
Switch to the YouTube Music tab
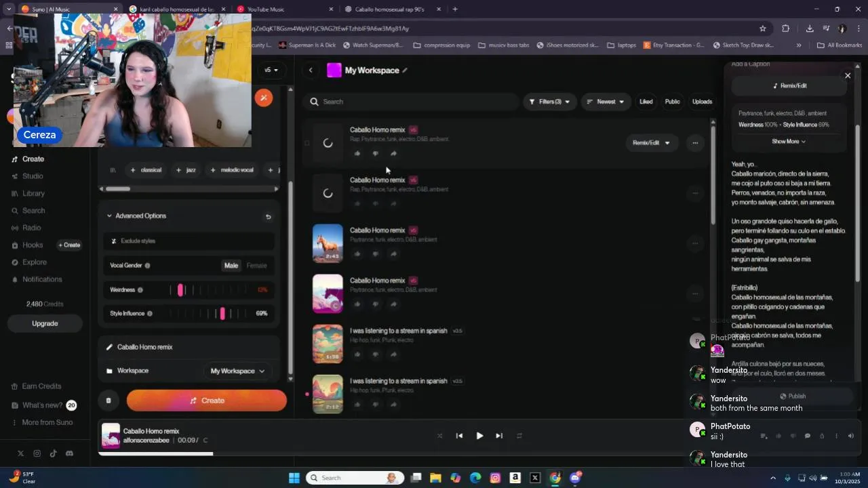285,9
